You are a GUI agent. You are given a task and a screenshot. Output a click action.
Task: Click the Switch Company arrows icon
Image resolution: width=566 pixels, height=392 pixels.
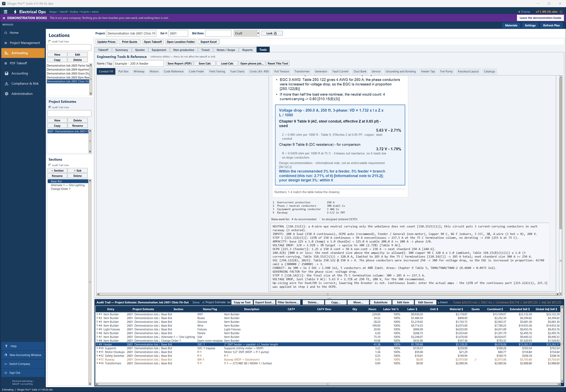point(6,364)
